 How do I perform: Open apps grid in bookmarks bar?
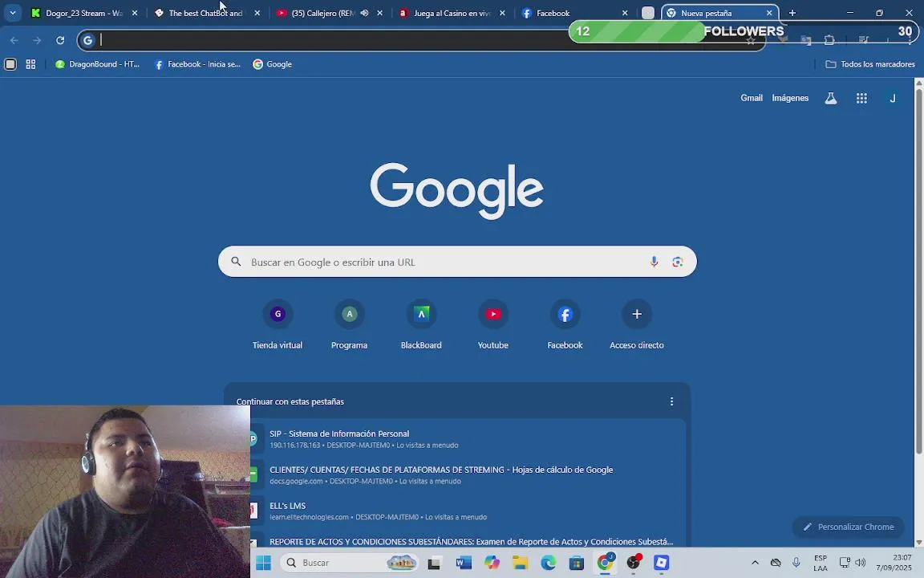click(30, 64)
